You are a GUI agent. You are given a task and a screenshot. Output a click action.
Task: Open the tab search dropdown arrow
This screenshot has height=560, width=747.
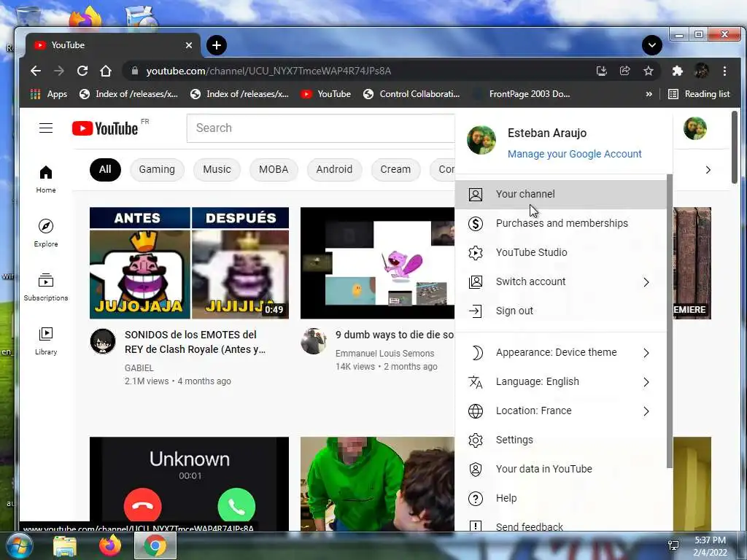tap(651, 45)
